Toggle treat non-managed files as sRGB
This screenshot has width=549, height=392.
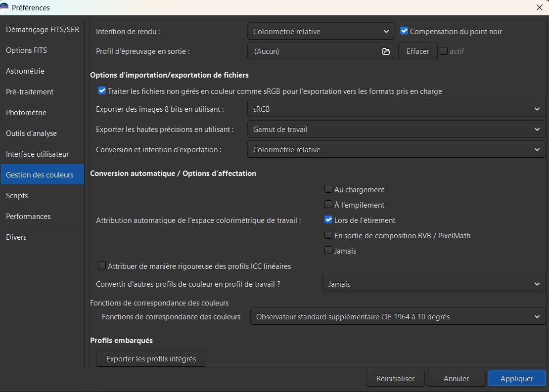tap(102, 91)
